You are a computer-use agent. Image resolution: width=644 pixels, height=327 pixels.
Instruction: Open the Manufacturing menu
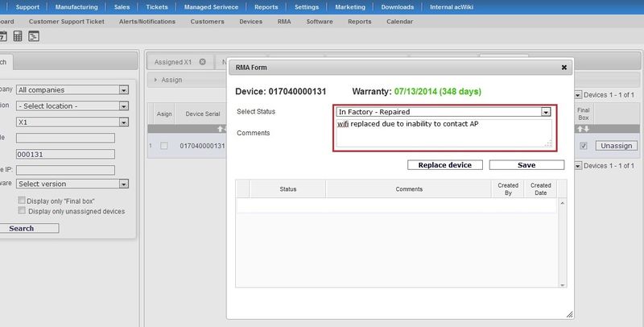coord(76,6)
